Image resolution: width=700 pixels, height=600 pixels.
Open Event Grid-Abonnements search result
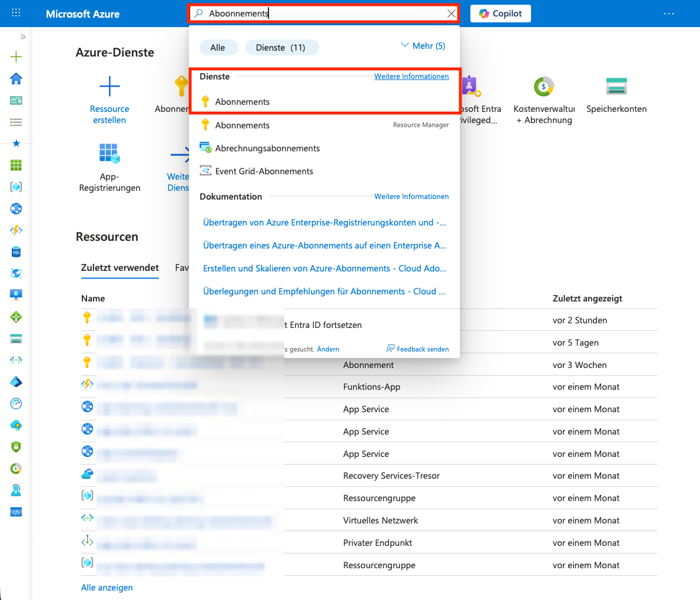(264, 171)
